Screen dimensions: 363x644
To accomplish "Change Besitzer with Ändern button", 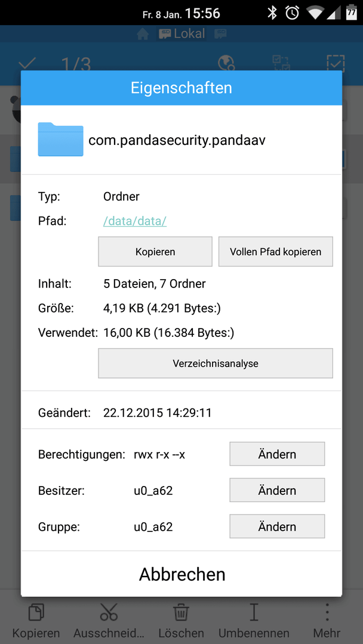I will [277, 490].
